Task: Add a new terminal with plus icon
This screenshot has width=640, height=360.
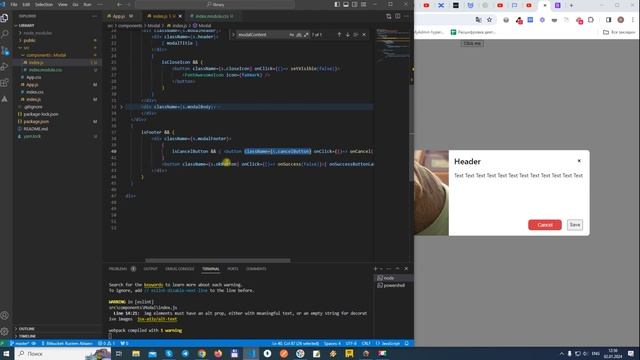Action: 375,269
